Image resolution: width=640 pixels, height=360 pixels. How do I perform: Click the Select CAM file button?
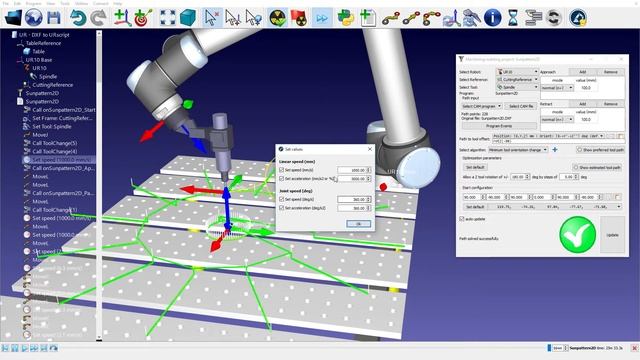click(x=521, y=106)
